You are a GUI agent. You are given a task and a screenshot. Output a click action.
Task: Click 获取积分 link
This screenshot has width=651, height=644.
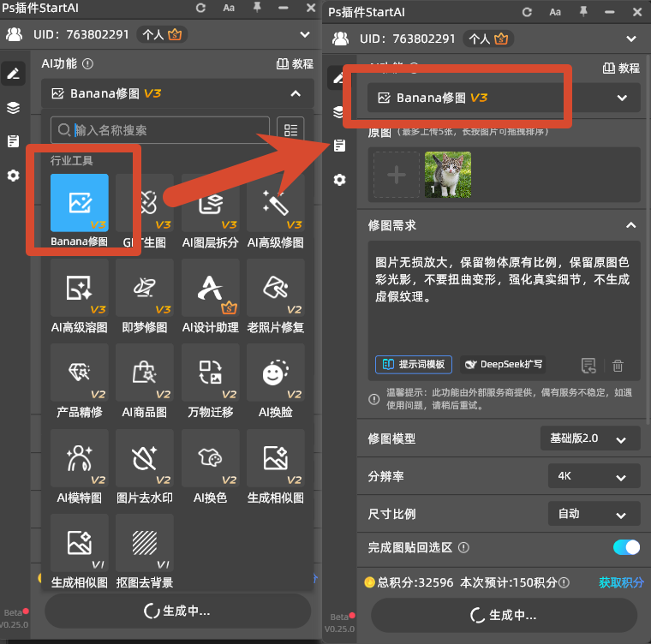point(621,582)
